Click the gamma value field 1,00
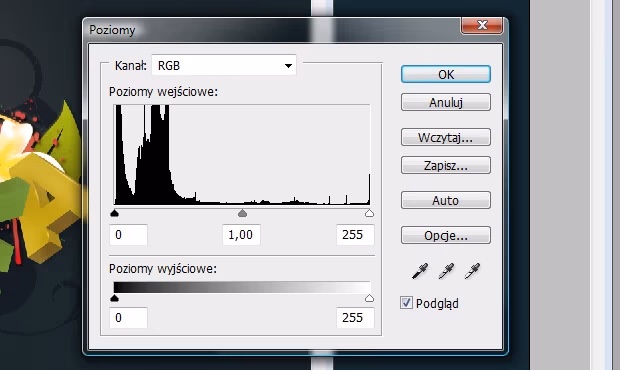 click(242, 235)
